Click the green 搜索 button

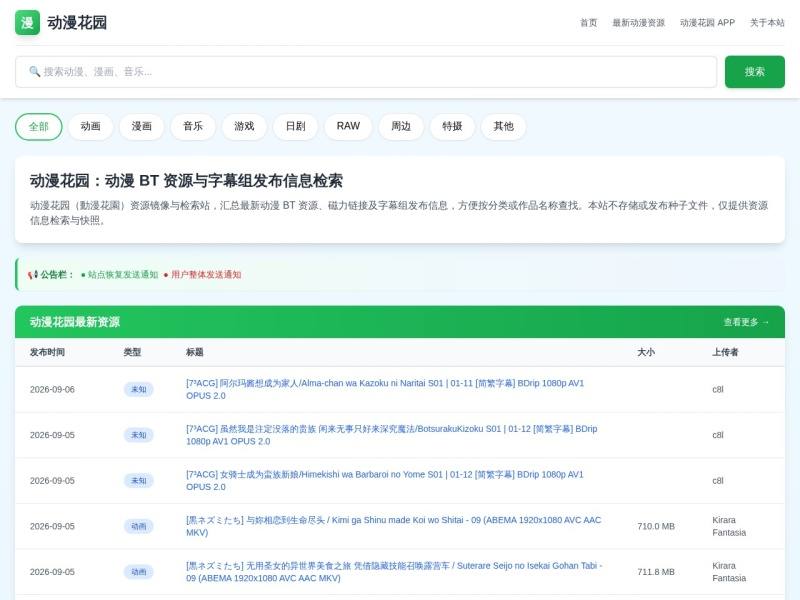coord(755,72)
